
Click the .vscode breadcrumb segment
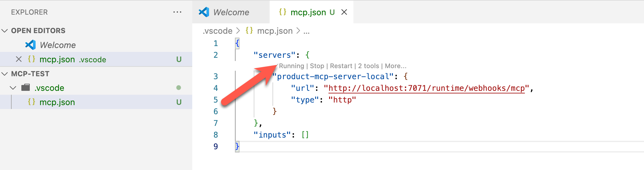point(217,31)
